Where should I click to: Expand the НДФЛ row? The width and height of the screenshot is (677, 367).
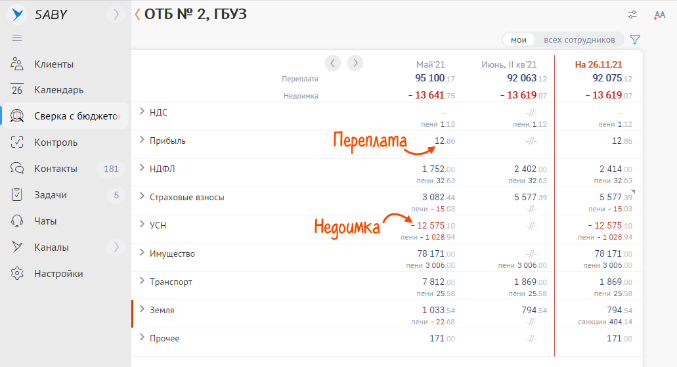[x=142, y=168]
